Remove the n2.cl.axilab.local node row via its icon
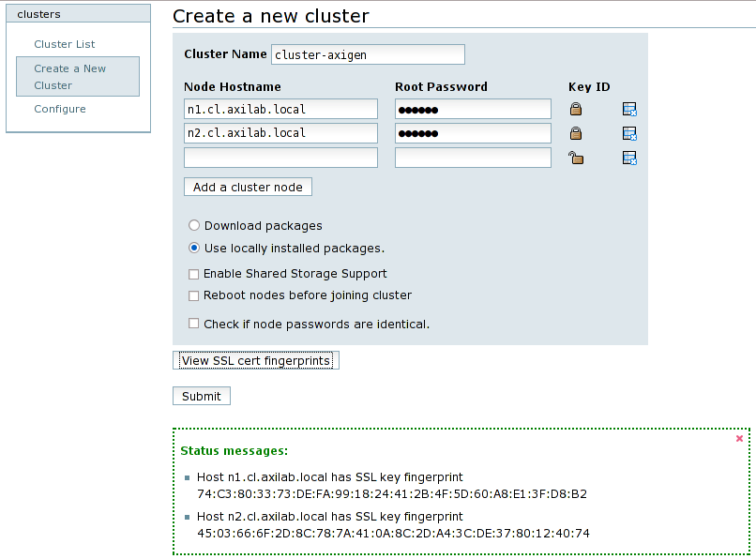This screenshot has height=559, width=756. (629, 134)
